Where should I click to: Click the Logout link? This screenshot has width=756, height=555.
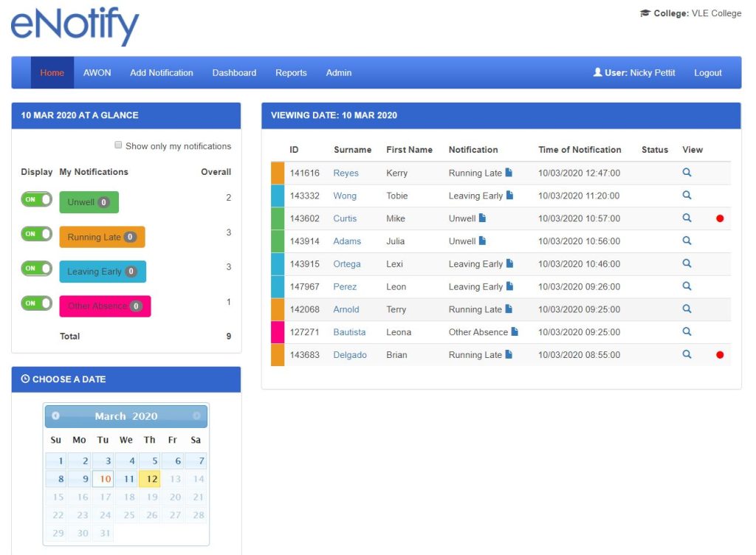[x=707, y=73]
